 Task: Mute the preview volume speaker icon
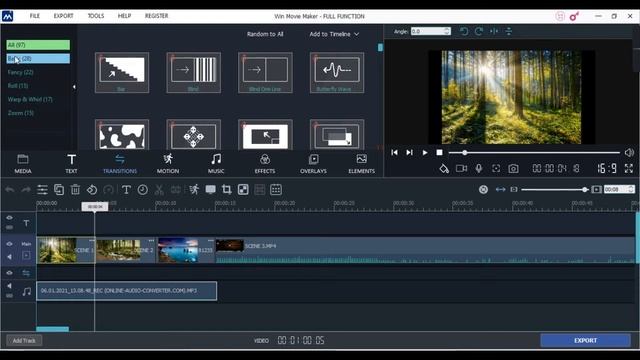tap(629, 152)
